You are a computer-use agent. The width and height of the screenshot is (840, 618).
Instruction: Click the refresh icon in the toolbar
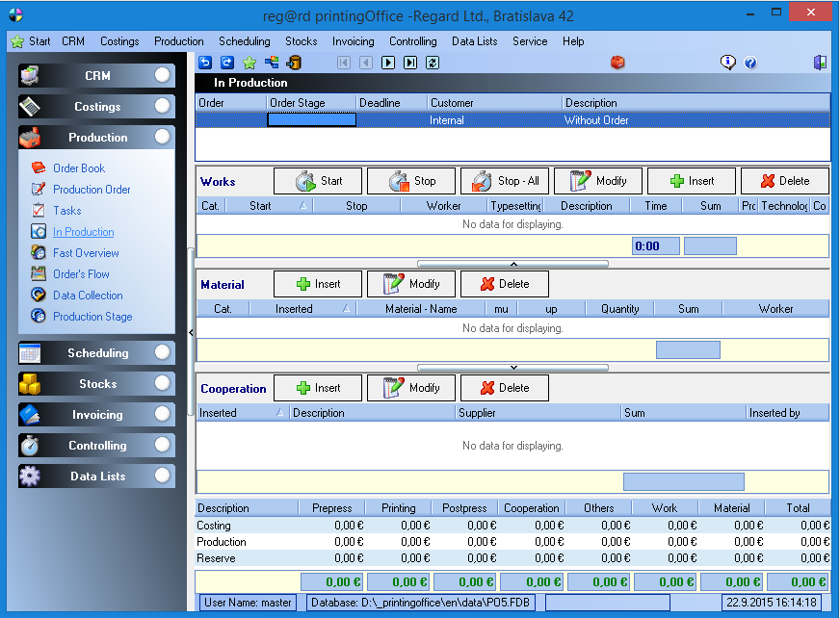pyautogui.click(x=433, y=63)
